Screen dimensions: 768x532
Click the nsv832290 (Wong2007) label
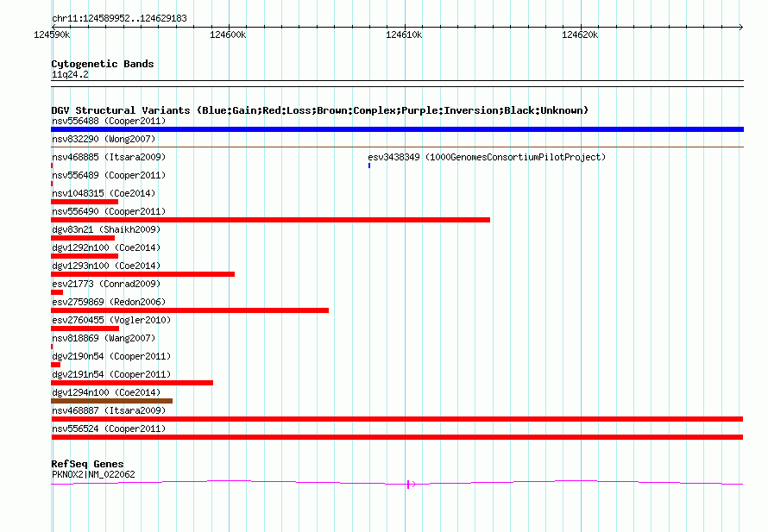(104, 139)
